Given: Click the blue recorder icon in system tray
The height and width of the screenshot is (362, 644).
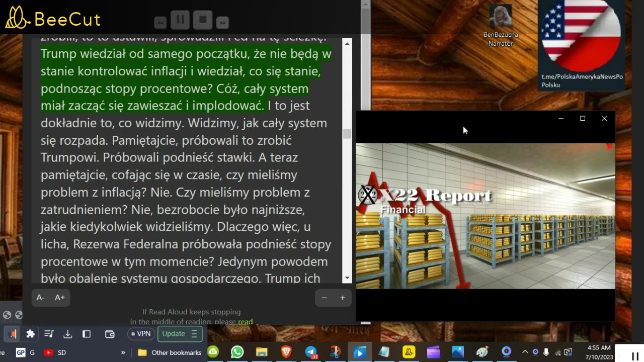Looking at the screenshot, I should point(535,352).
